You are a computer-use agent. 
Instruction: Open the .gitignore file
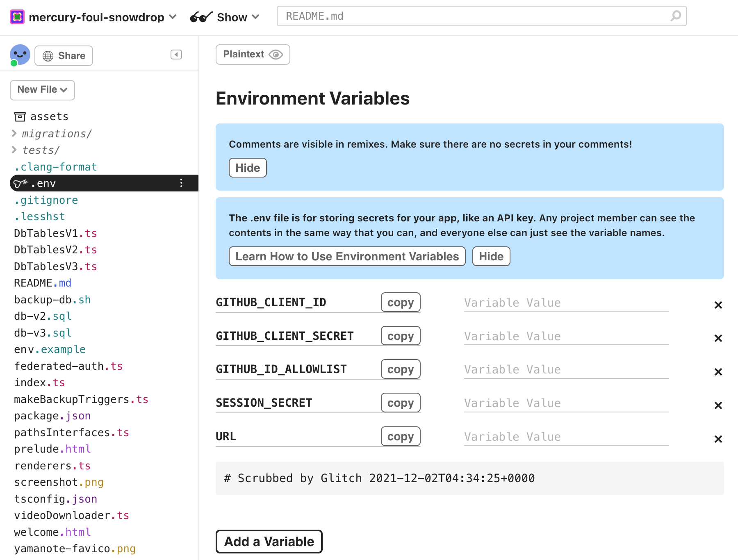[x=46, y=200]
